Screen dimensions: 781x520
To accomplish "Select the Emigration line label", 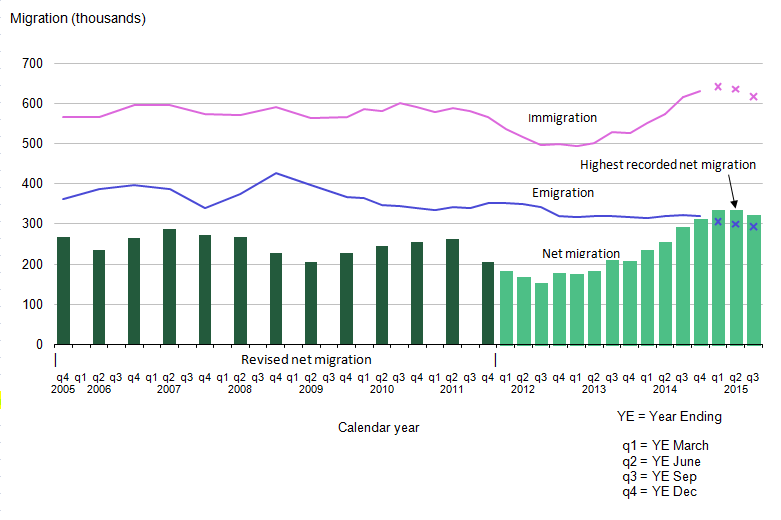I will [x=562, y=192].
